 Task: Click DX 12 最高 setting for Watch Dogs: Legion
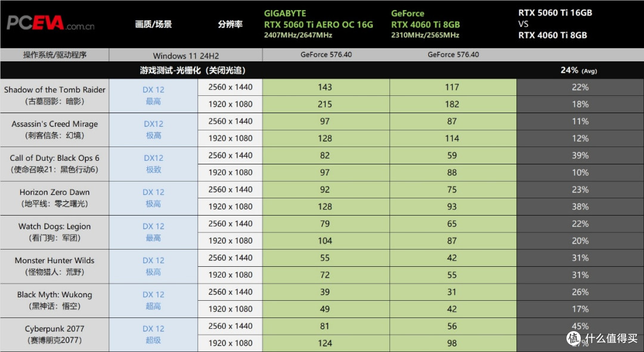point(153,232)
